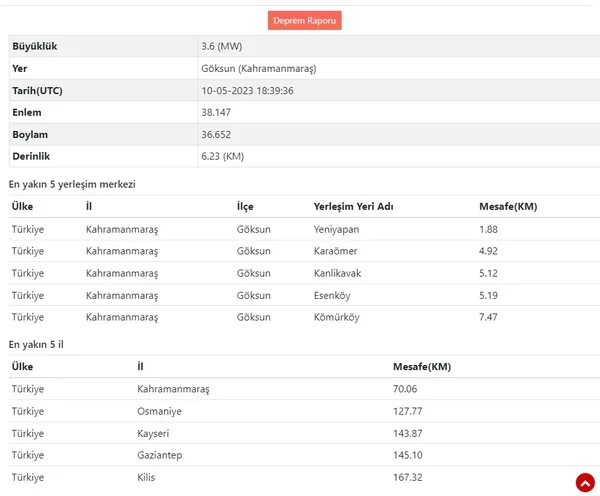
Task: Click the Esenköy settlement name
Action: tap(332, 295)
